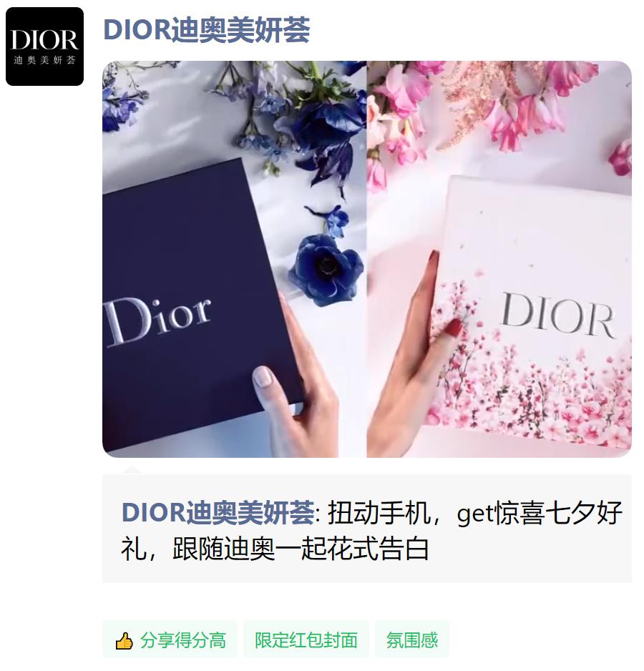
Task: Select the 氛围感 tag
Action: coord(412,640)
